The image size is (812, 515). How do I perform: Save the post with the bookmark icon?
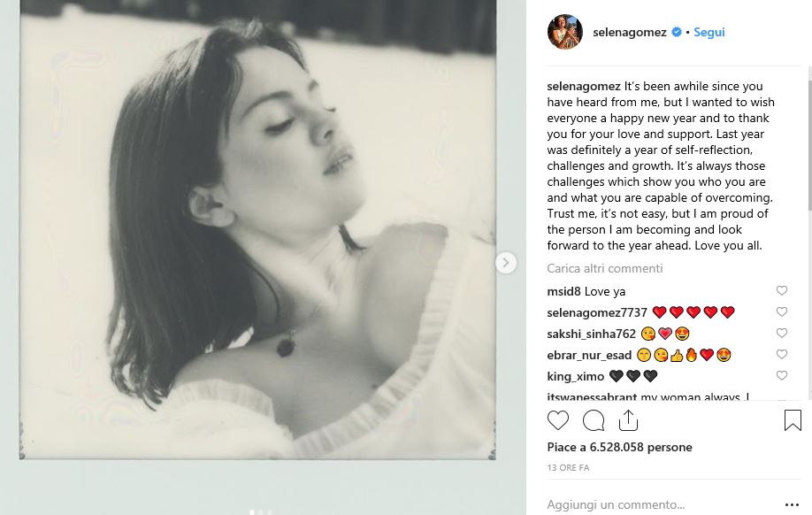pos(793,420)
